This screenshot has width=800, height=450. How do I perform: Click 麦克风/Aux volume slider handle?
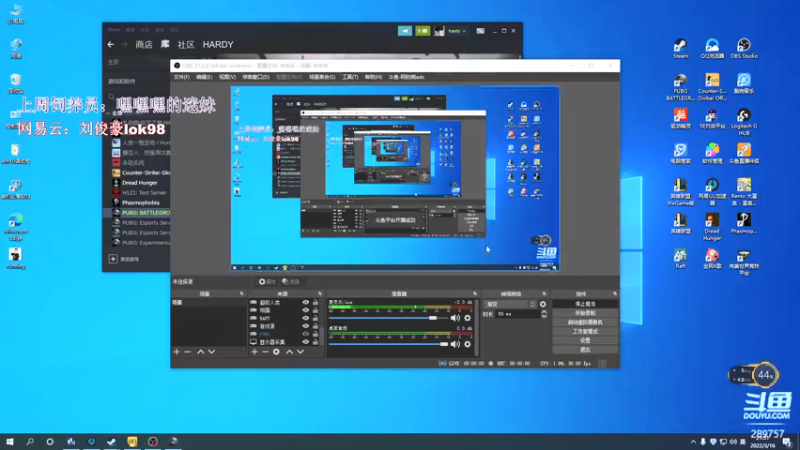(433, 318)
